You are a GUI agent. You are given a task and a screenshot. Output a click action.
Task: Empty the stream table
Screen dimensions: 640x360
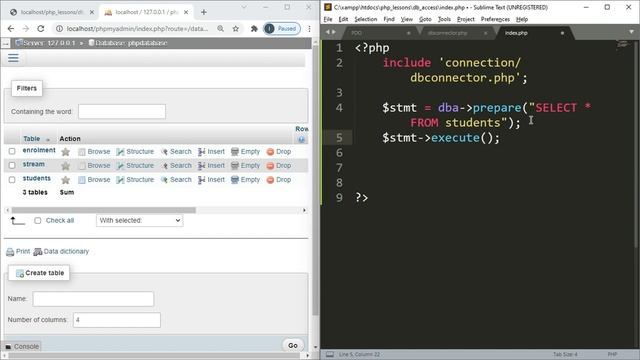point(245,165)
